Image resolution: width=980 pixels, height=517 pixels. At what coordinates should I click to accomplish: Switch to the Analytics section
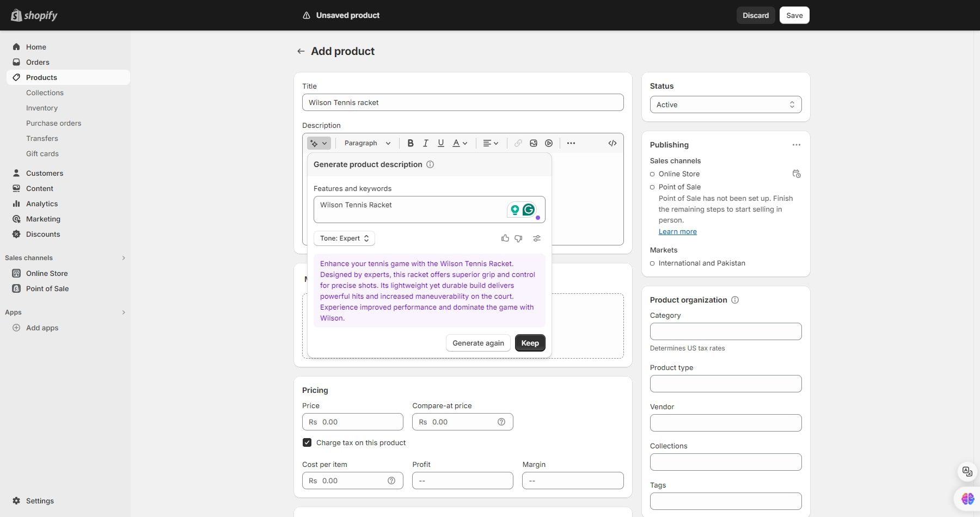coord(42,204)
